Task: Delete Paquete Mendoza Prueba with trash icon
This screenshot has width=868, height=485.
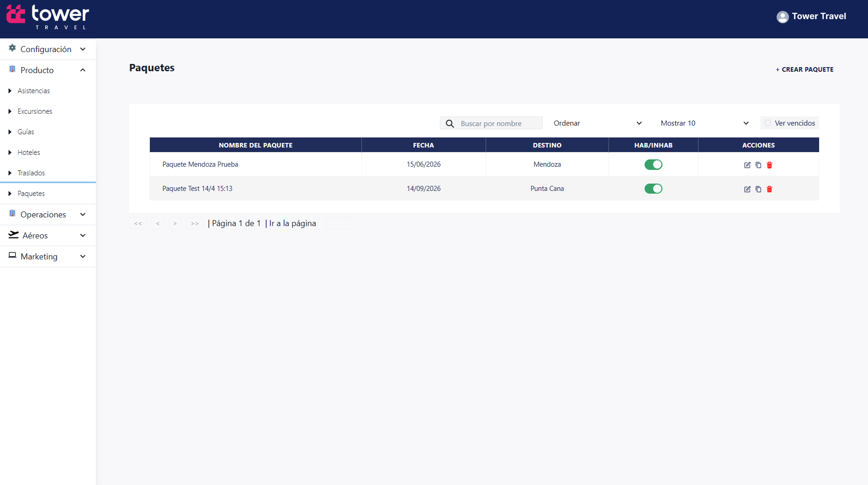Action: pyautogui.click(x=769, y=165)
